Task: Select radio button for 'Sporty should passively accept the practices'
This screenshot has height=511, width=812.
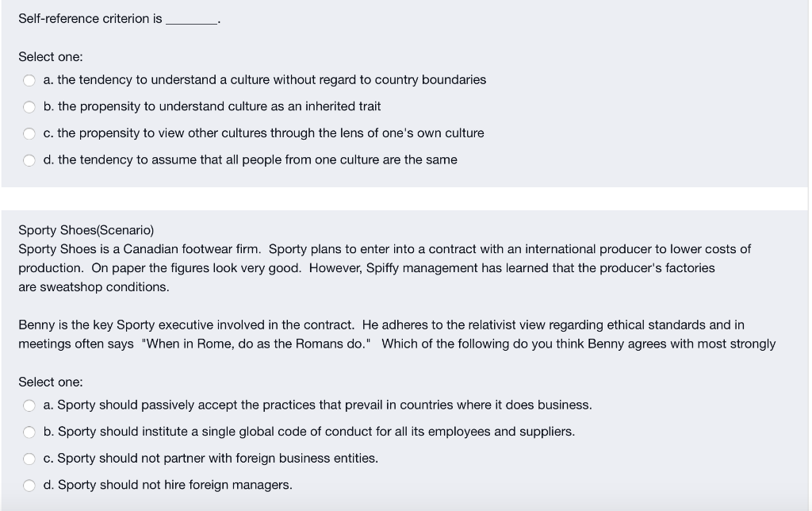Action: [x=29, y=405]
